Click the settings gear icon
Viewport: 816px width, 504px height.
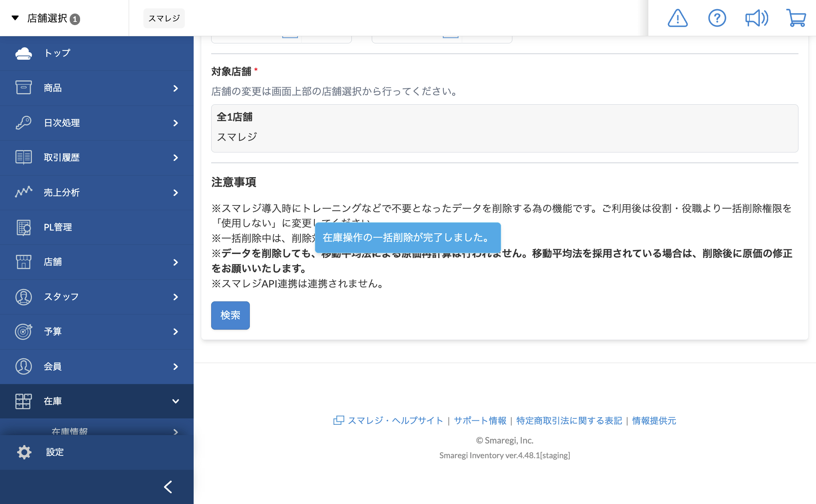coord(24,452)
